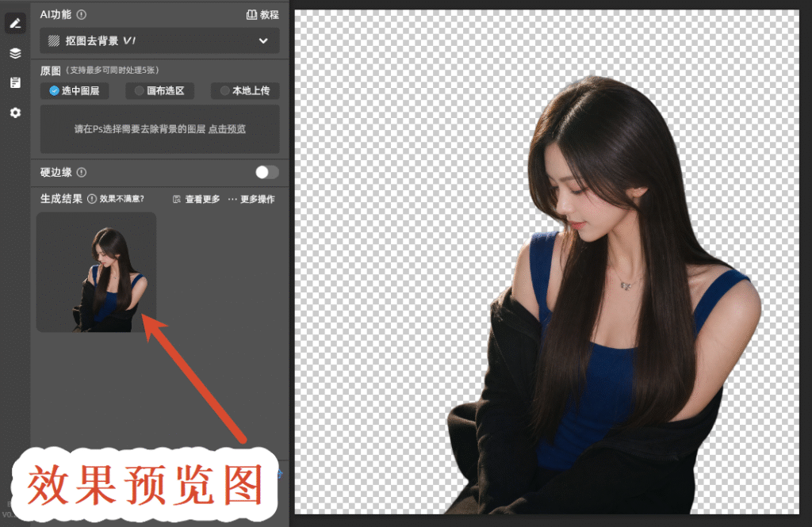Click the 效果不满意? link
This screenshot has height=527, width=812.
[x=121, y=199]
